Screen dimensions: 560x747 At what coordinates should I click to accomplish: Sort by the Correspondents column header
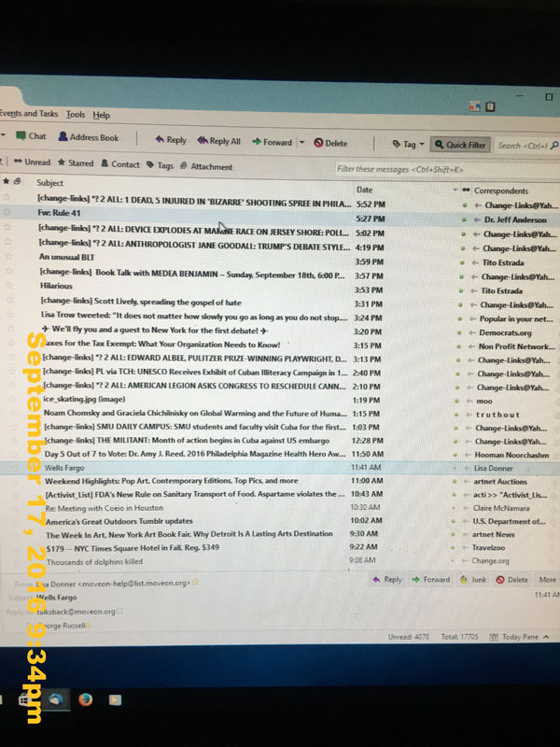[x=501, y=190]
